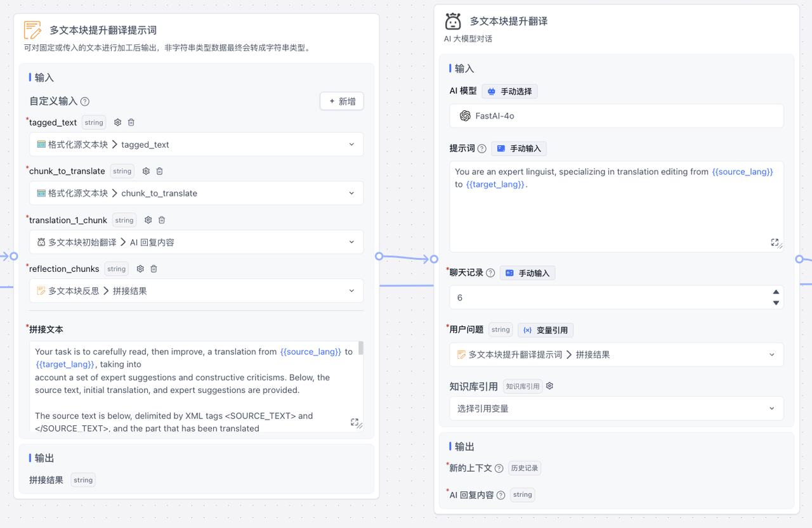The height and width of the screenshot is (528, 812).
Task: Change 用户问题 mode from 变量引用
Action: click(x=546, y=330)
